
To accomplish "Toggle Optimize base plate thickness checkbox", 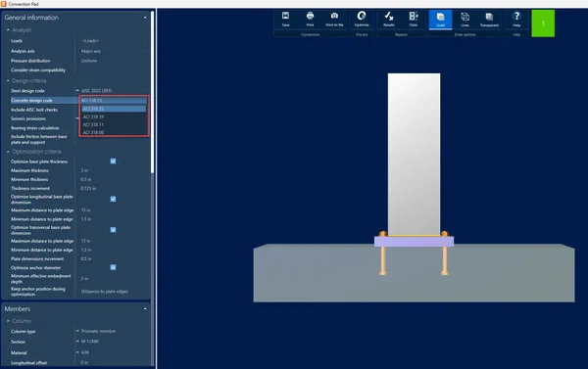I will tap(113, 161).
